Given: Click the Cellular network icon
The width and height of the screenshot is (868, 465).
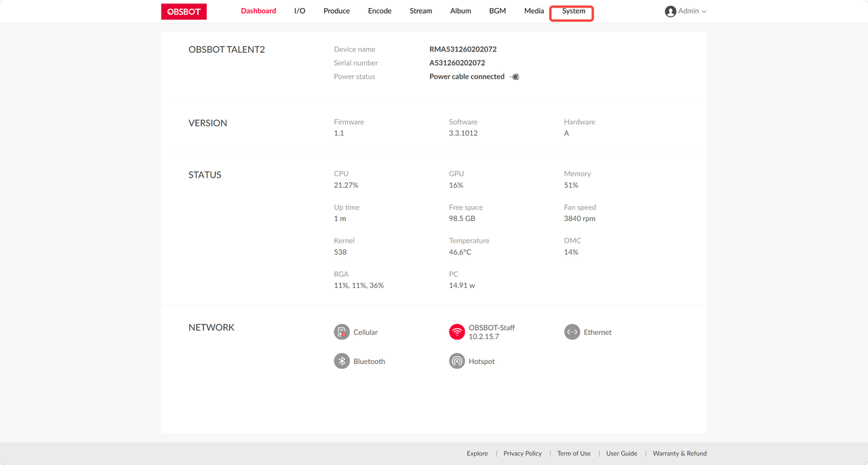Looking at the screenshot, I should coord(342,332).
